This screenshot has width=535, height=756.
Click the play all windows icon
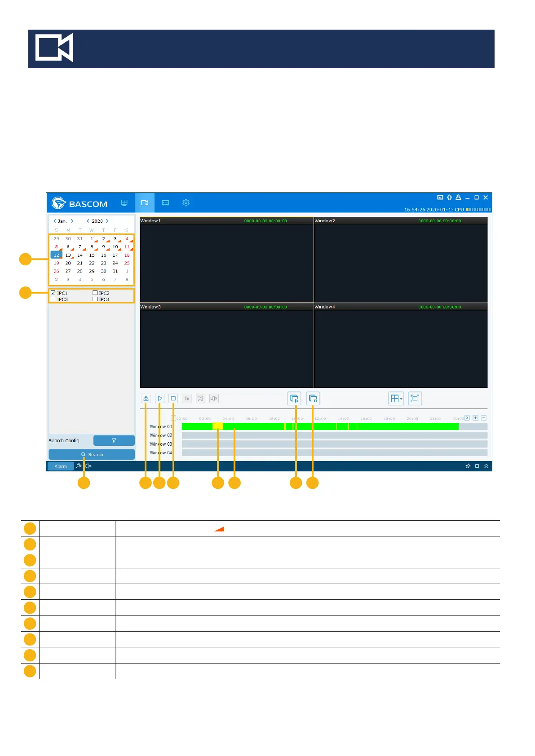pos(294,399)
